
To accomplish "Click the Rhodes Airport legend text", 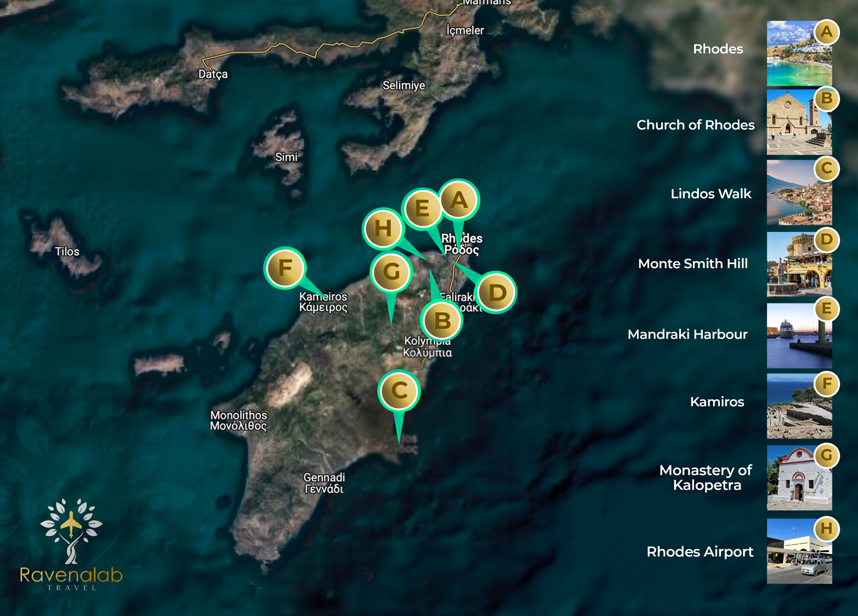I will coord(700,552).
